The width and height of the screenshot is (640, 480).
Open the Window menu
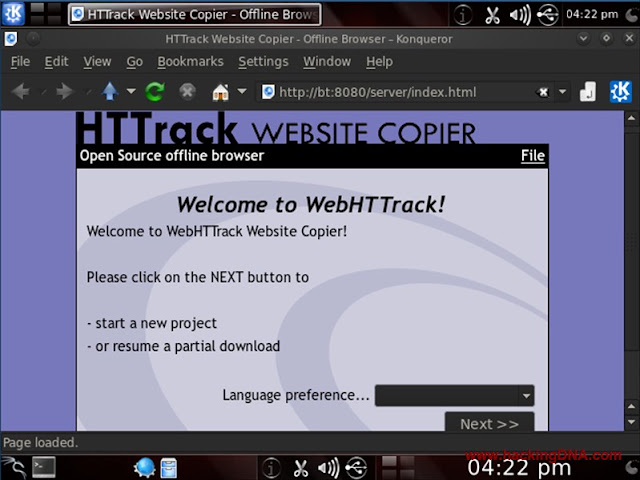pos(327,62)
